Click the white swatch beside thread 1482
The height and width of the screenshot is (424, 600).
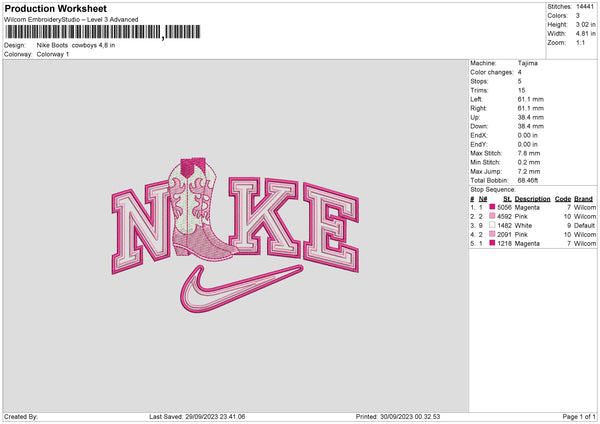coord(492,225)
